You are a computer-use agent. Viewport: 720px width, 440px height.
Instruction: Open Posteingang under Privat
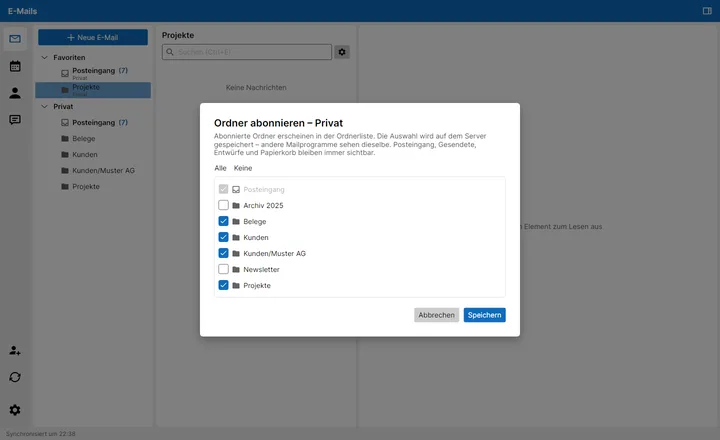[93, 123]
